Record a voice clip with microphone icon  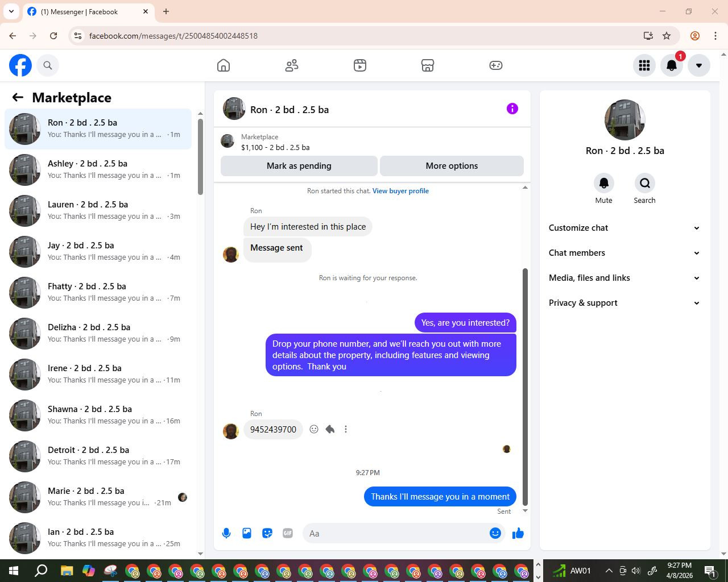click(226, 533)
